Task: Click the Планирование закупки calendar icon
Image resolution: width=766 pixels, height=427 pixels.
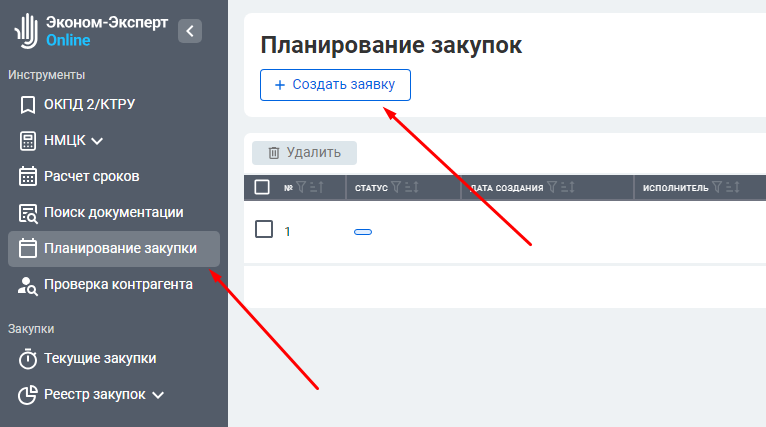Action: pyautogui.click(x=27, y=248)
